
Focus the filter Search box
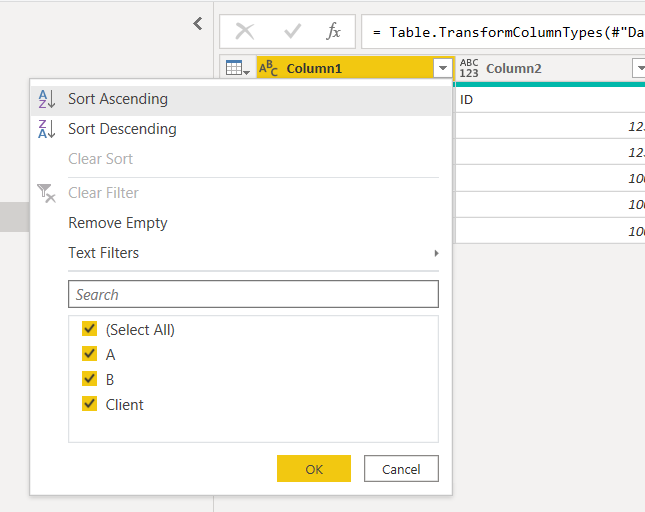point(253,294)
